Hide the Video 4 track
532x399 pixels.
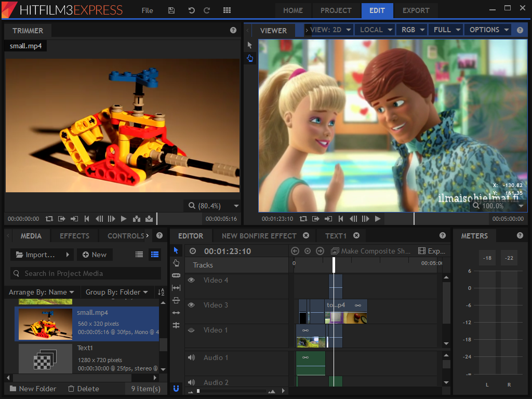(x=191, y=280)
